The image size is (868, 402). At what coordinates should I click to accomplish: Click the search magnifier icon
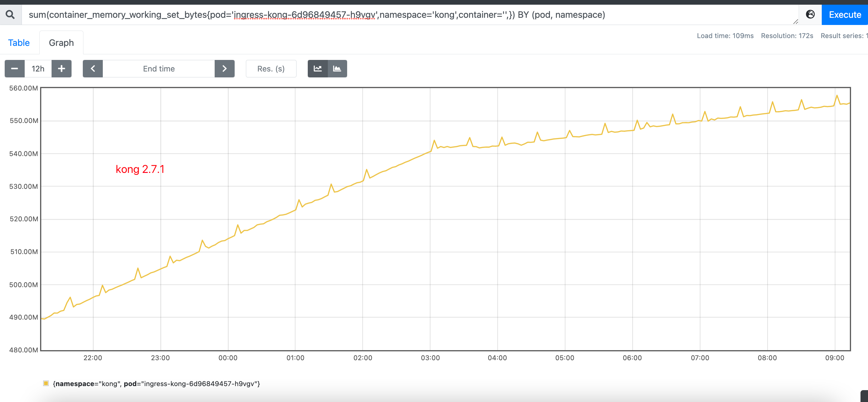(x=10, y=14)
